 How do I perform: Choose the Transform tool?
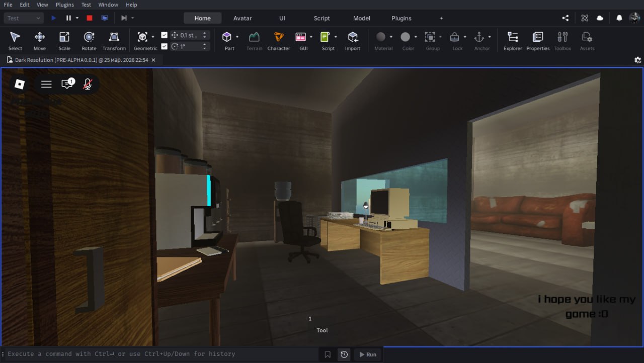[x=114, y=40]
